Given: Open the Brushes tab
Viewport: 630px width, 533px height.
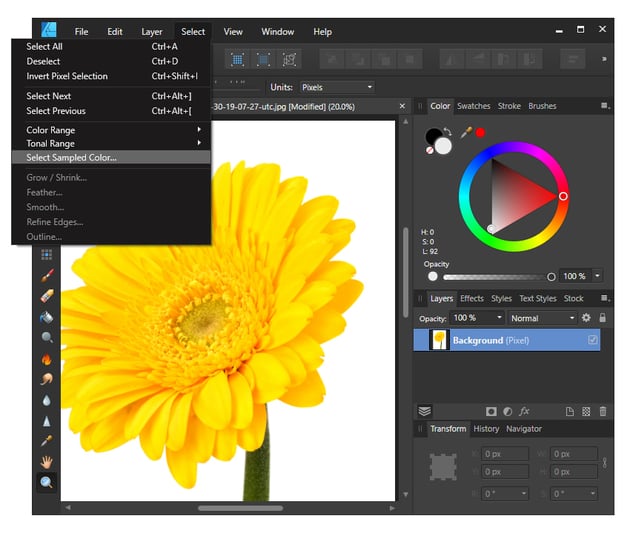Looking at the screenshot, I should coord(542,106).
